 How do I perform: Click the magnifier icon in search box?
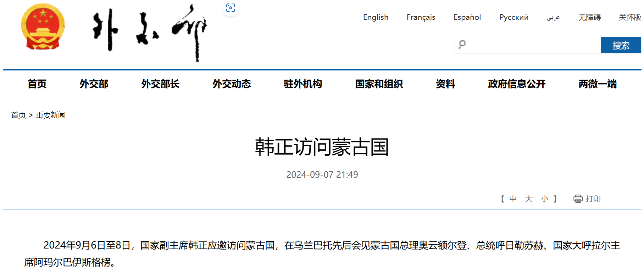pos(462,45)
